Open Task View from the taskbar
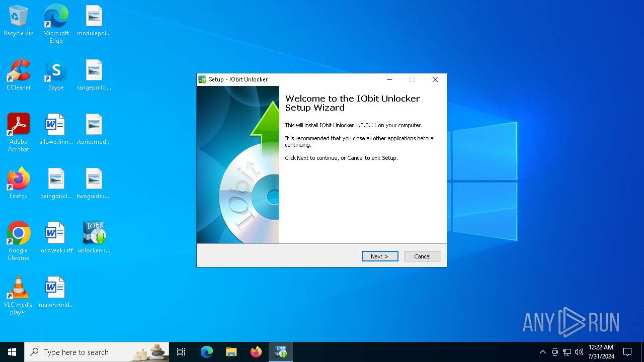644x362 pixels. (x=181, y=352)
